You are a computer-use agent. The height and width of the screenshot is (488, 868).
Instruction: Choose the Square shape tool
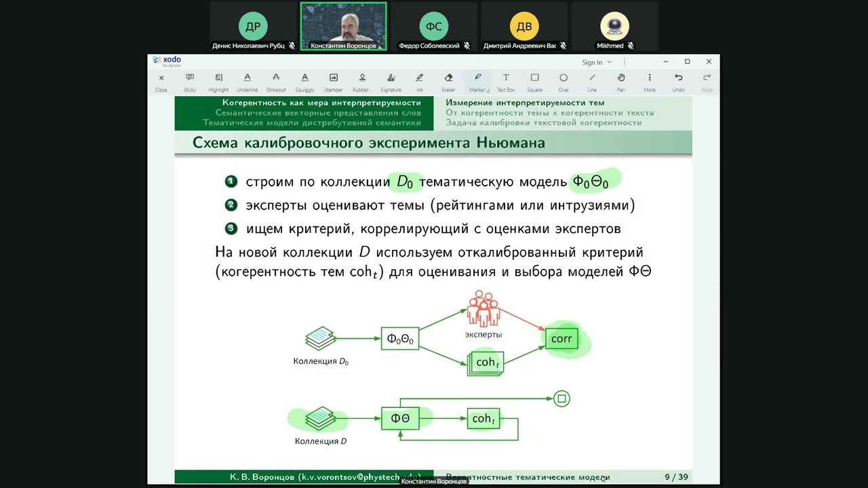tap(534, 82)
